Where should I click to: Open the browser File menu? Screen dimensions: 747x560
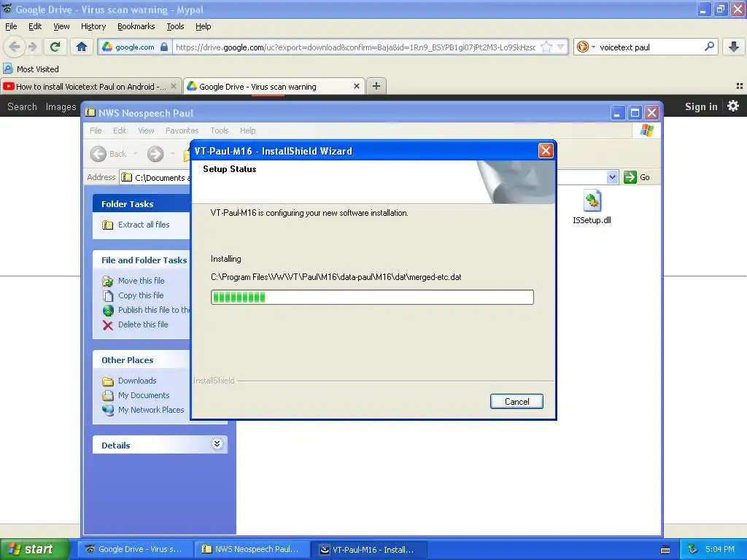tap(11, 26)
